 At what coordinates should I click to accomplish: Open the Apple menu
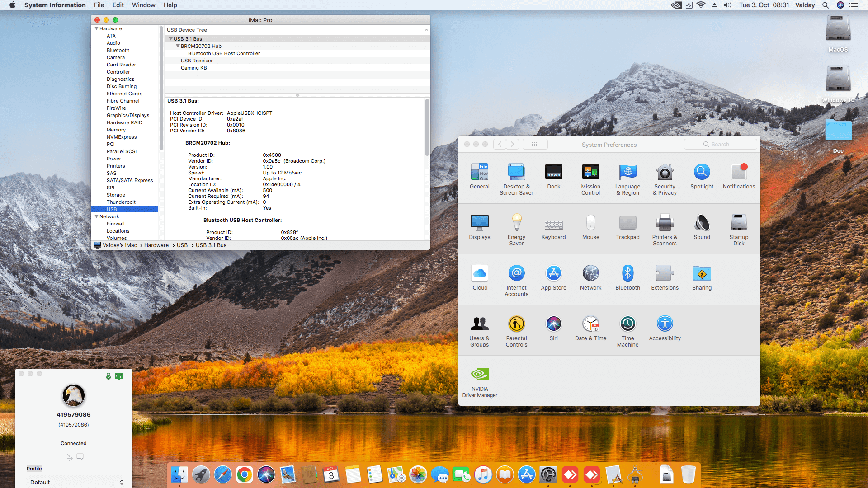click(12, 5)
